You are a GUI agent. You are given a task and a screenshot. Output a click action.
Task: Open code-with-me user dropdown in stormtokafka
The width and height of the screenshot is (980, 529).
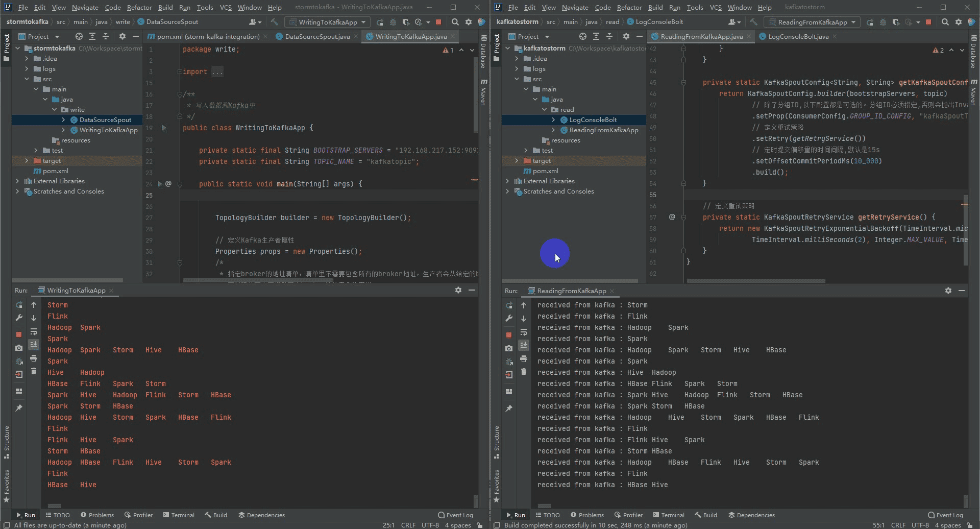pos(255,22)
